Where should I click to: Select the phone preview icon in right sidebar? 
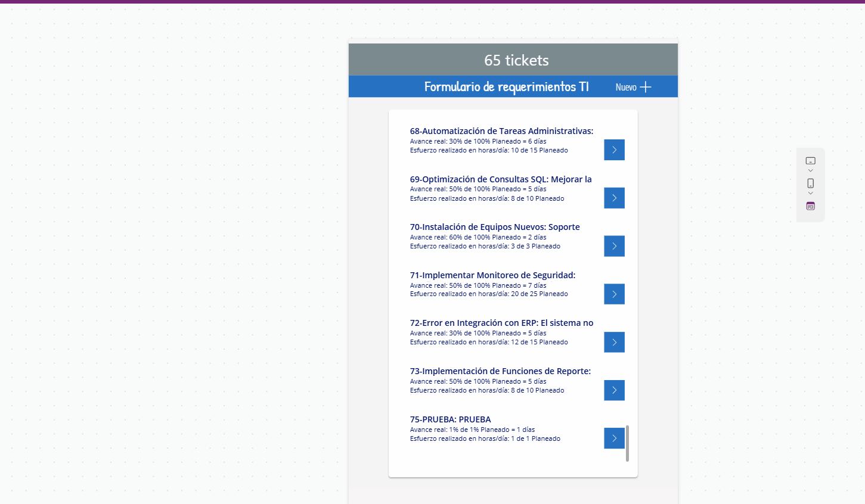point(810,183)
